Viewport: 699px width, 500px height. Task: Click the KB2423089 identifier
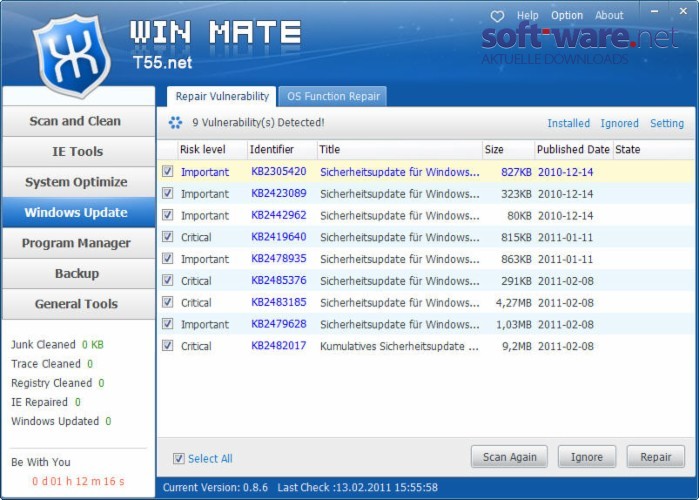(x=279, y=193)
